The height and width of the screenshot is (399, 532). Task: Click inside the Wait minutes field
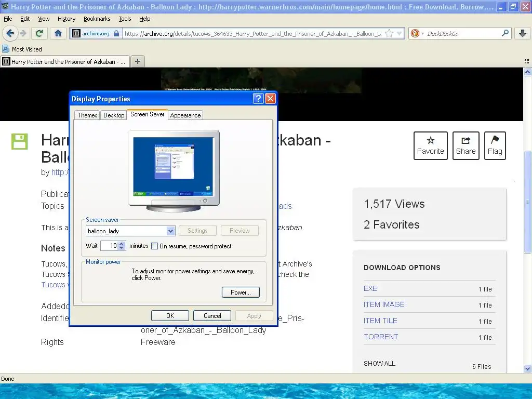pyautogui.click(x=109, y=245)
